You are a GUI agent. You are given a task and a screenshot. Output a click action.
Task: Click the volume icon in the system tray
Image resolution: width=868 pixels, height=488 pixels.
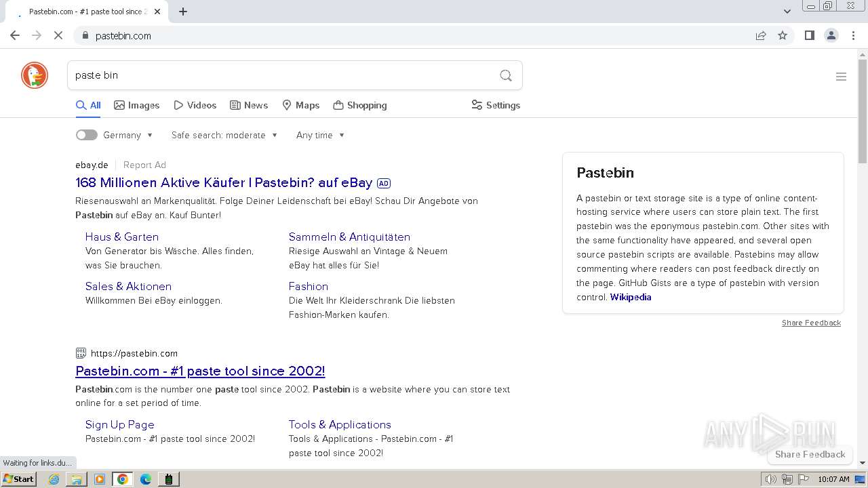coord(770,479)
